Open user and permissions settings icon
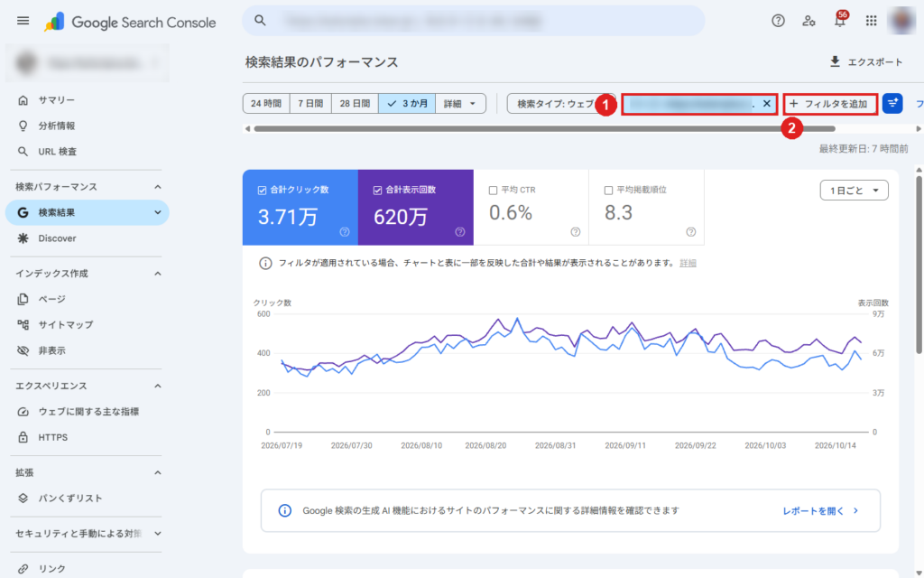The image size is (924, 578). [808, 22]
